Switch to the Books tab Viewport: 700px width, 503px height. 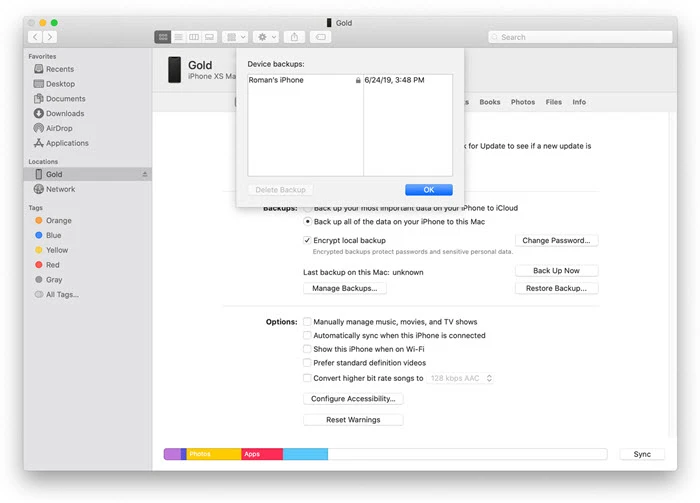point(490,102)
